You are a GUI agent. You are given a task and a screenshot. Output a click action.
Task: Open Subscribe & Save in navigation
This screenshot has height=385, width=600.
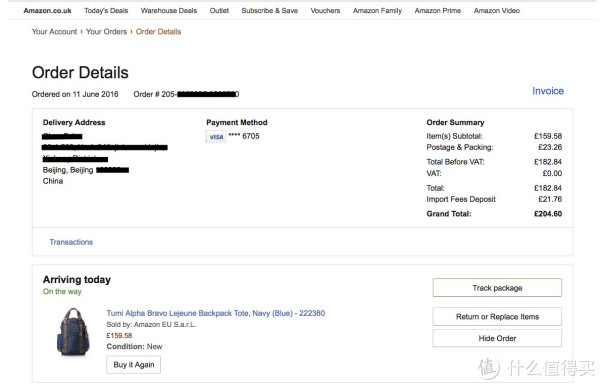269,11
